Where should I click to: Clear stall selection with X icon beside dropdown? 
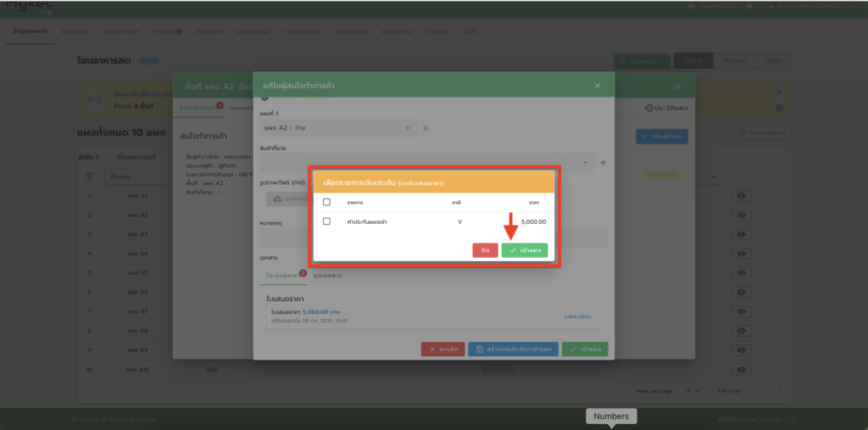[x=426, y=128]
